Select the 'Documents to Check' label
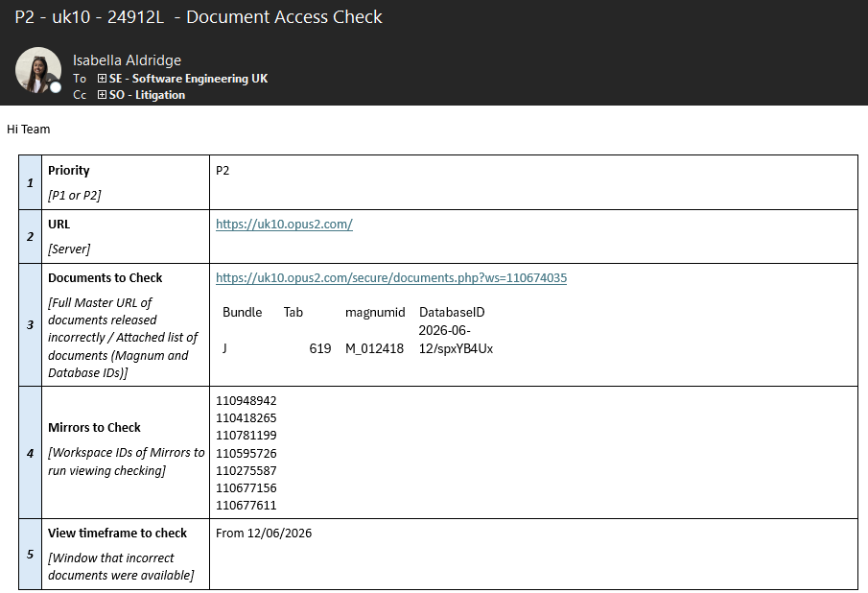The height and width of the screenshot is (593, 868). (106, 278)
